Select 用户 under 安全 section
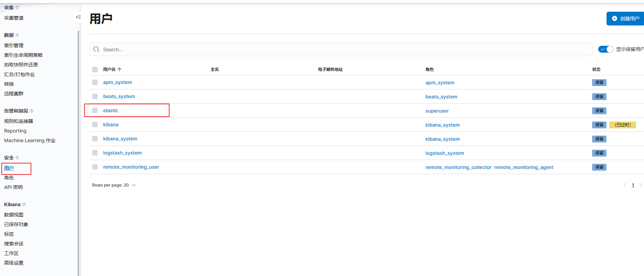The image size is (644, 276). point(9,168)
